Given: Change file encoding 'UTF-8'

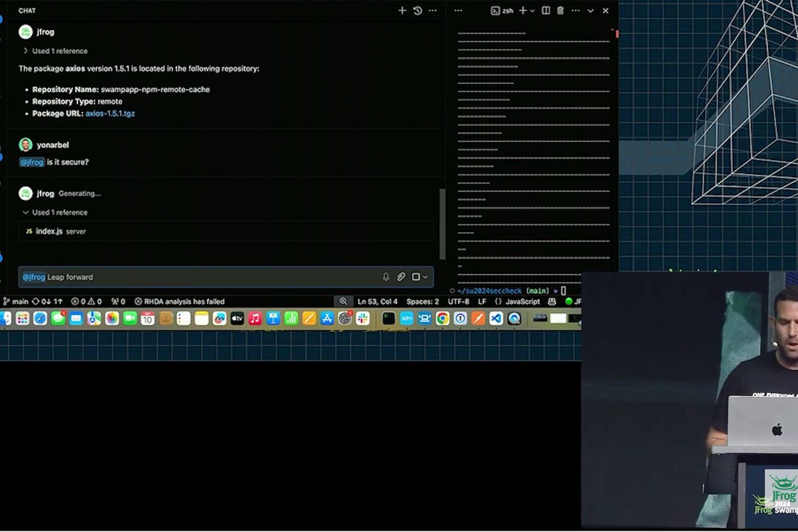Looking at the screenshot, I should coord(458,301).
